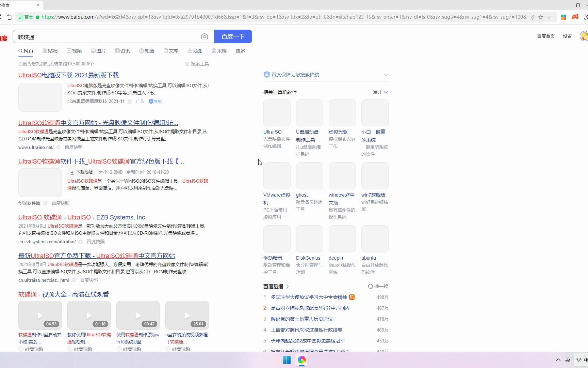Open the 虚拟光驱 related software
Viewport: 588px width, 368px height.
click(342, 113)
